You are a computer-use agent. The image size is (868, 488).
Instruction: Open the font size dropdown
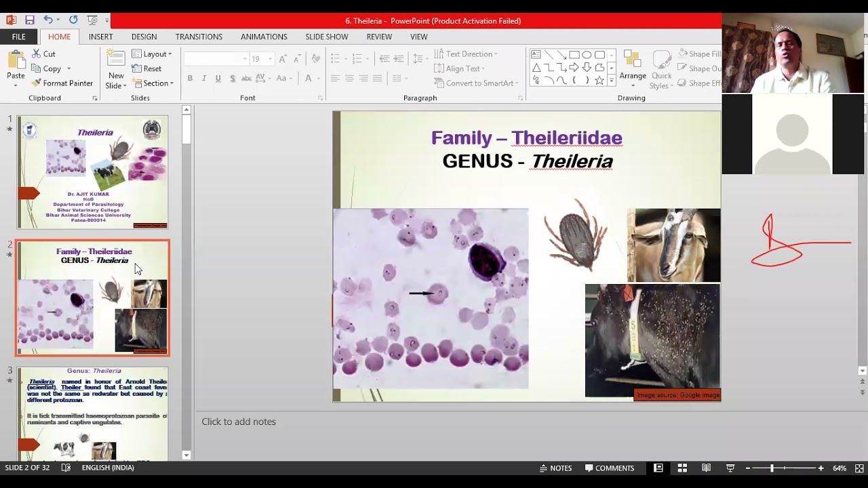tap(270, 59)
